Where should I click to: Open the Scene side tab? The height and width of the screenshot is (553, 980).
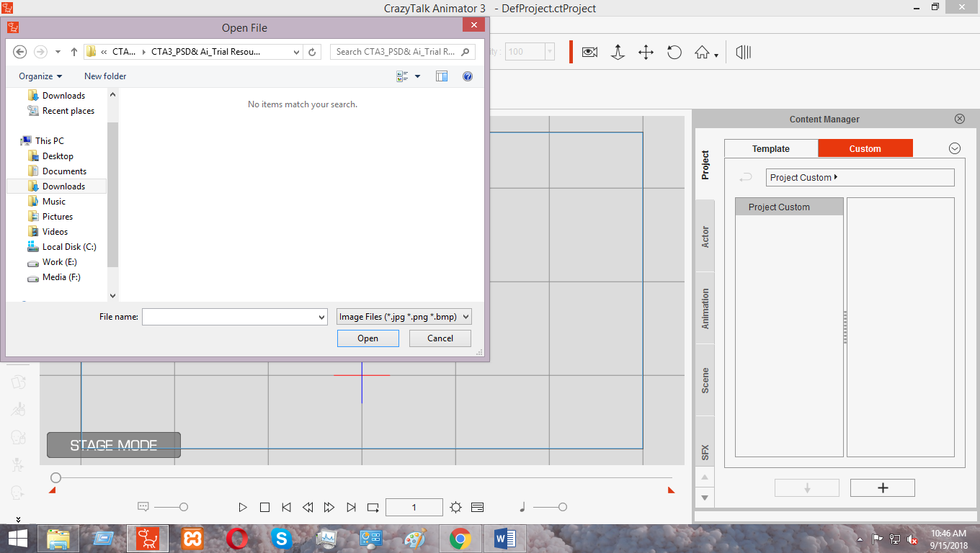[705, 380]
